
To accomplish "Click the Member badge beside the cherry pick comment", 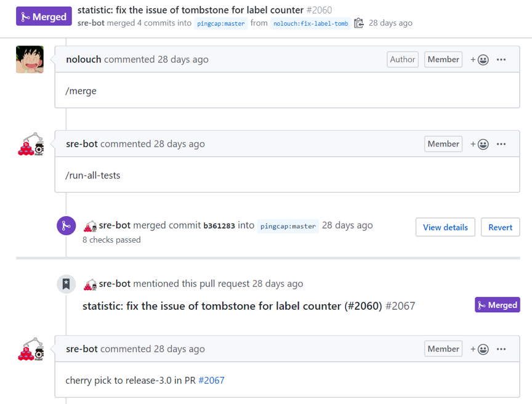I will (x=443, y=349).
